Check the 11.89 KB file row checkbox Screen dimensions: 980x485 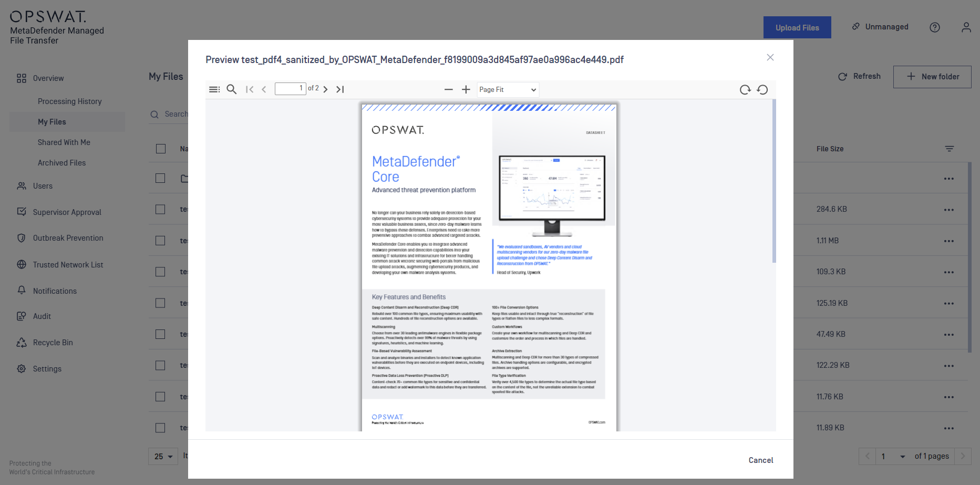click(x=161, y=428)
